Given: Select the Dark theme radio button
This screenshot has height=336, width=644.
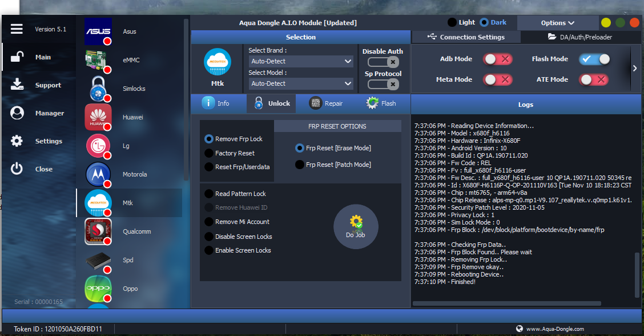Looking at the screenshot, I should coord(484,22).
